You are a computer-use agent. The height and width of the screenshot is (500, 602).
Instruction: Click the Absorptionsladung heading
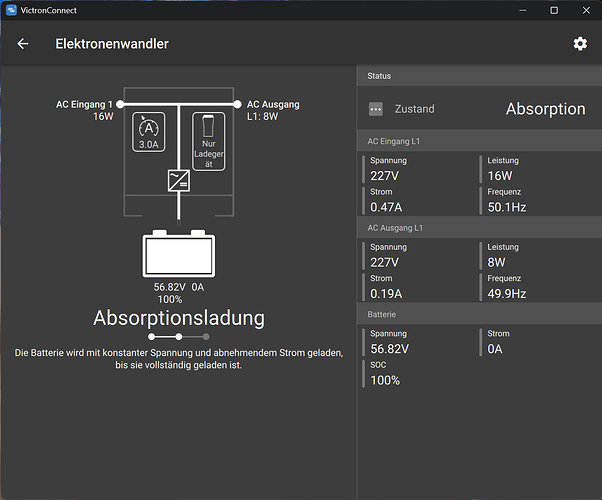click(x=179, y=318)
